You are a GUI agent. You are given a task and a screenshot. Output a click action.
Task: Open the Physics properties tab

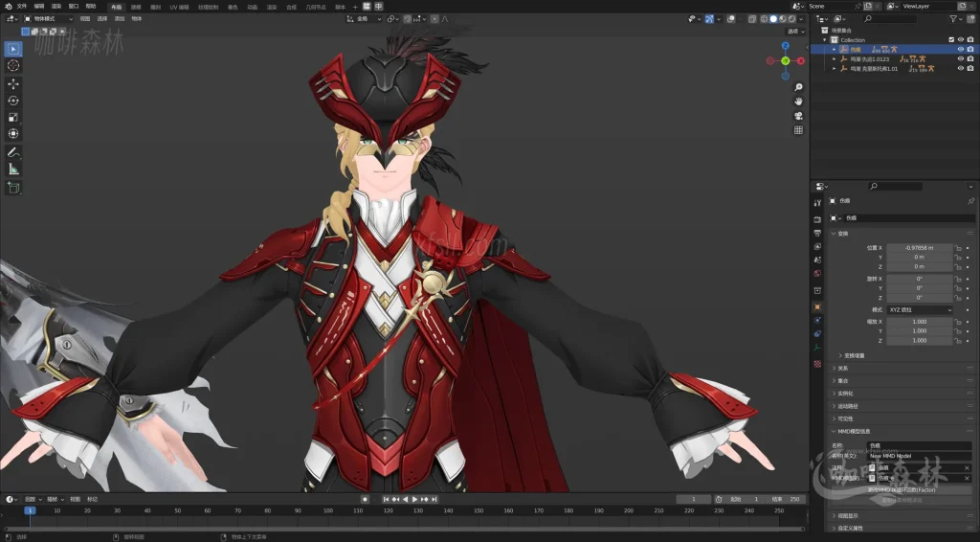(817, 320)
